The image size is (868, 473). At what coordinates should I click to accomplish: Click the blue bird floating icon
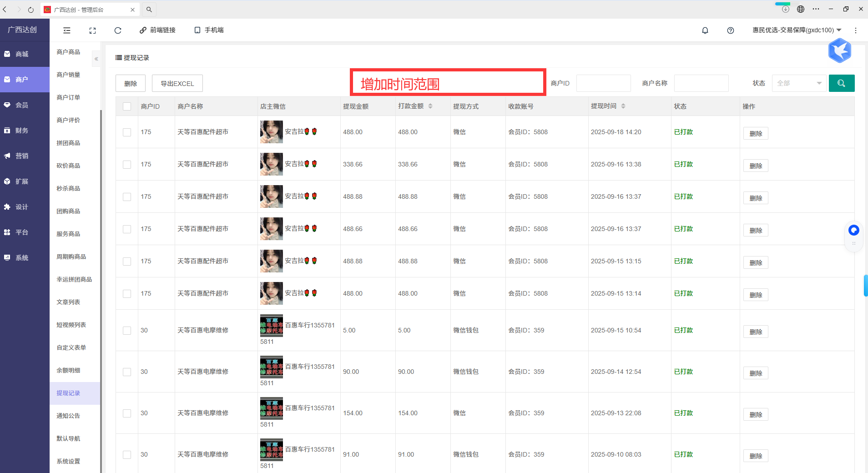point(839,50)
